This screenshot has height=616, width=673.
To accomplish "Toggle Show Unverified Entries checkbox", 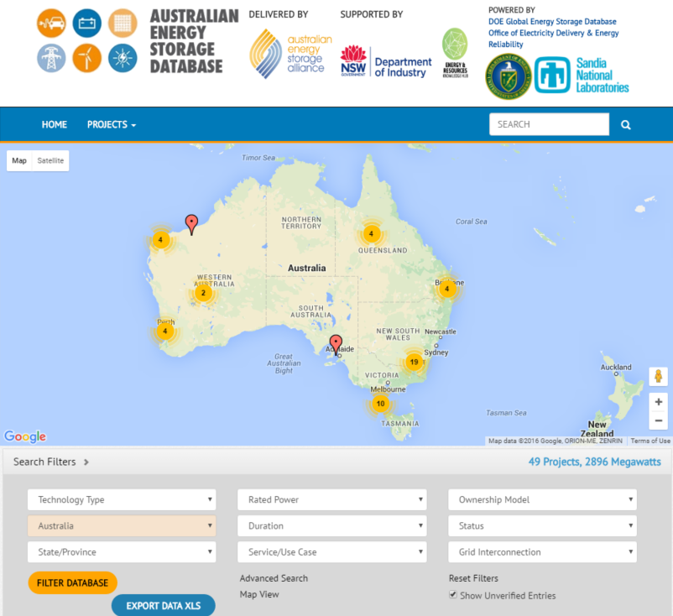I will tap(453, 594).
